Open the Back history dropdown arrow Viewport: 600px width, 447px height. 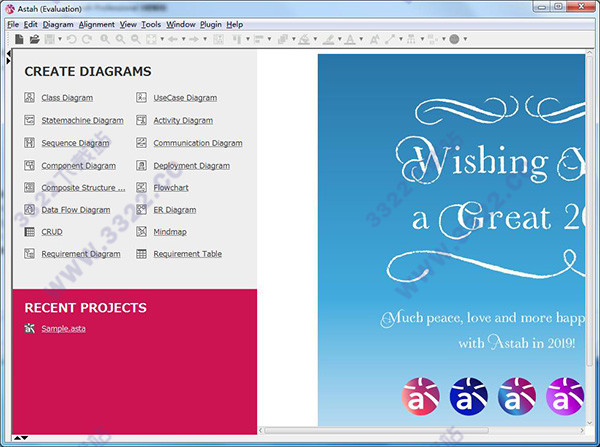point(184,39)
